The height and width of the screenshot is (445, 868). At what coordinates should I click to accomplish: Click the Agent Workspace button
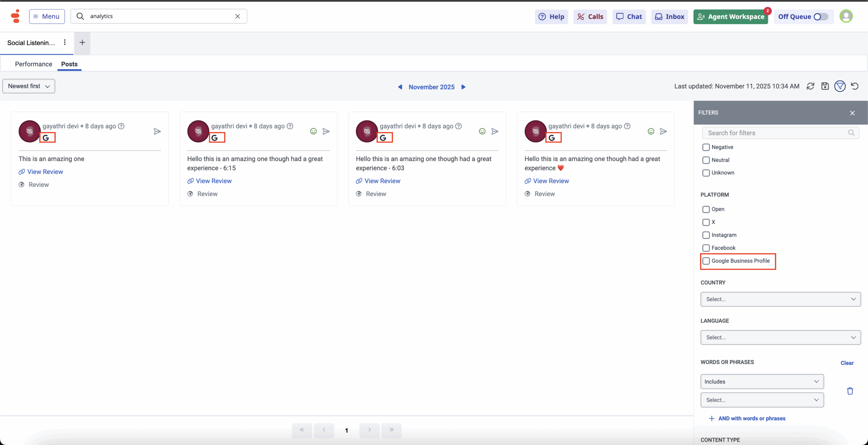click(731, 17)
